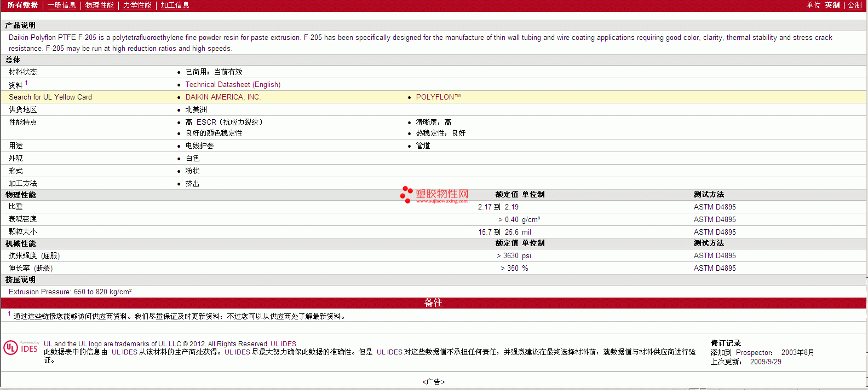Go to the 力学性能 tab
Viewport: 868px width, 390px height.
point(137,5)
